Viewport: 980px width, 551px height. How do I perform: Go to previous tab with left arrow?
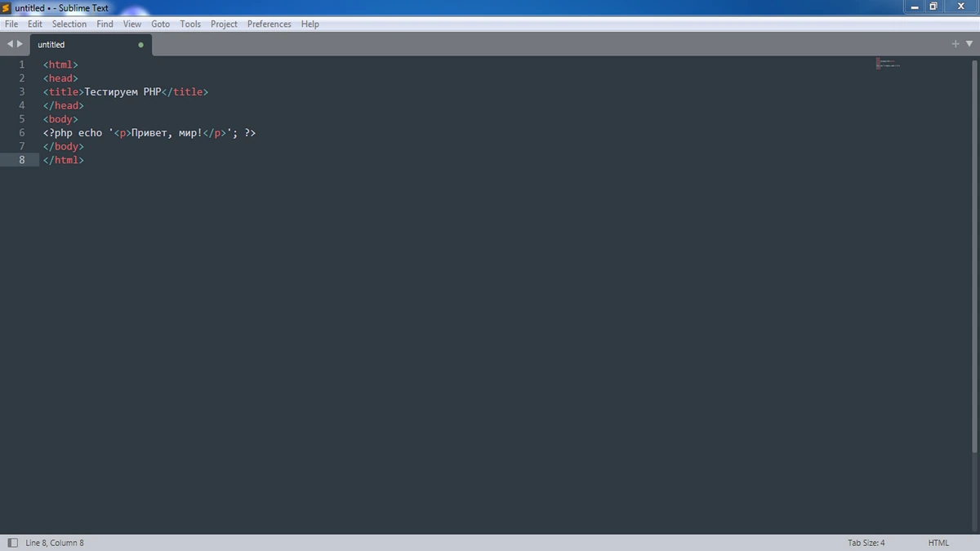click(10, 44)
